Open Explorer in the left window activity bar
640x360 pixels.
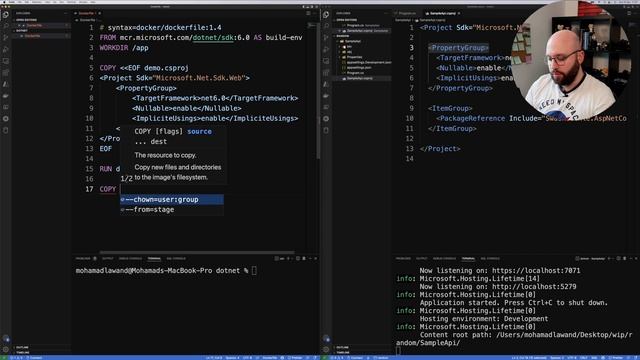[x=6, y=15]
